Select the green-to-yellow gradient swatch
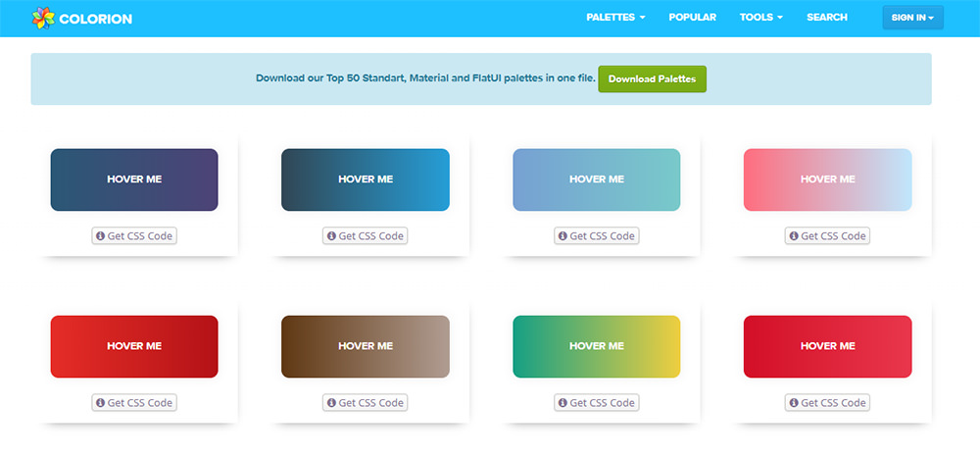 [596, 346]
